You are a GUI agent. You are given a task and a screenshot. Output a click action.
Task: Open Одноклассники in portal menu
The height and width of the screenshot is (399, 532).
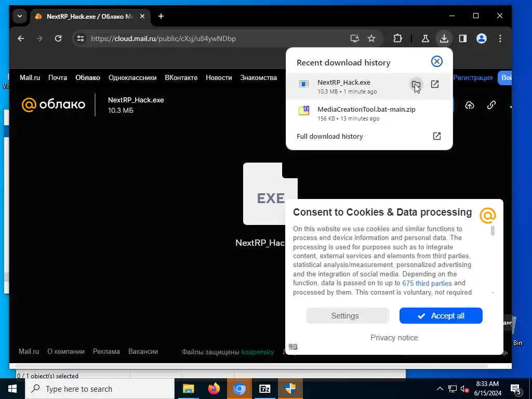pyautogui.click(x=132, y=78)
